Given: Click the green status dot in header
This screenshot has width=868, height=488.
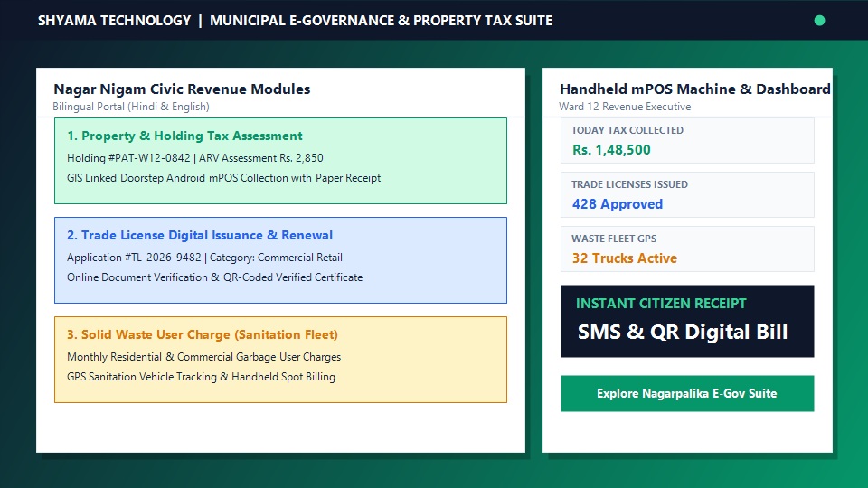Looking at the screenshot, I should 819,21.
